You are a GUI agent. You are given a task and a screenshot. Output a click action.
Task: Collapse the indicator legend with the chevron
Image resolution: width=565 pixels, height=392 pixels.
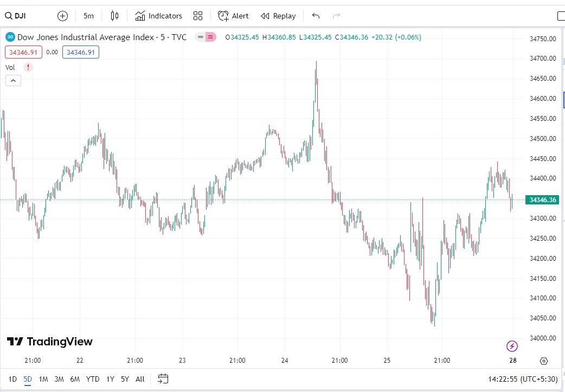[x=13, y=81]
